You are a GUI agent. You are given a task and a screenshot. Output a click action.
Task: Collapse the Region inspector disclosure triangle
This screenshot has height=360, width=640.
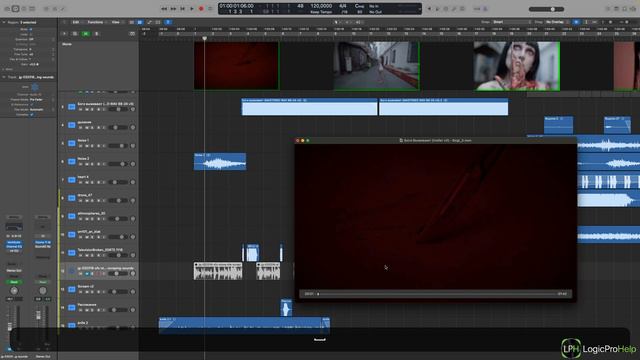4,22
